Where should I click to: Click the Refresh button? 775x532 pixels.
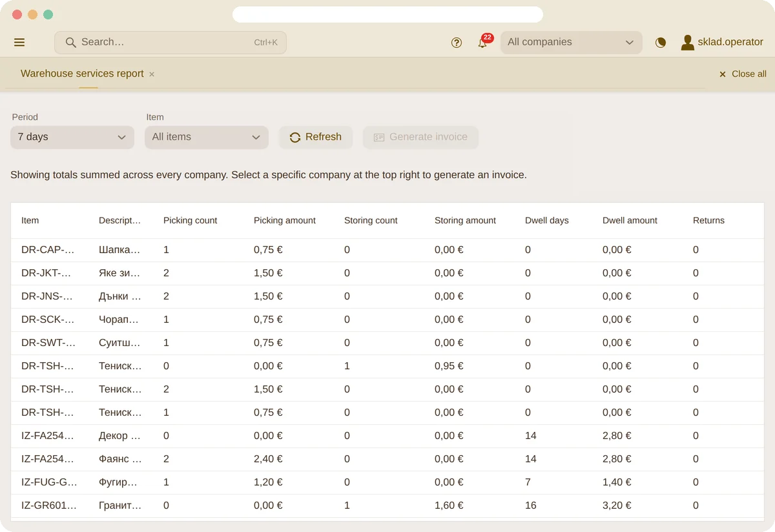[x=316, y=137]
